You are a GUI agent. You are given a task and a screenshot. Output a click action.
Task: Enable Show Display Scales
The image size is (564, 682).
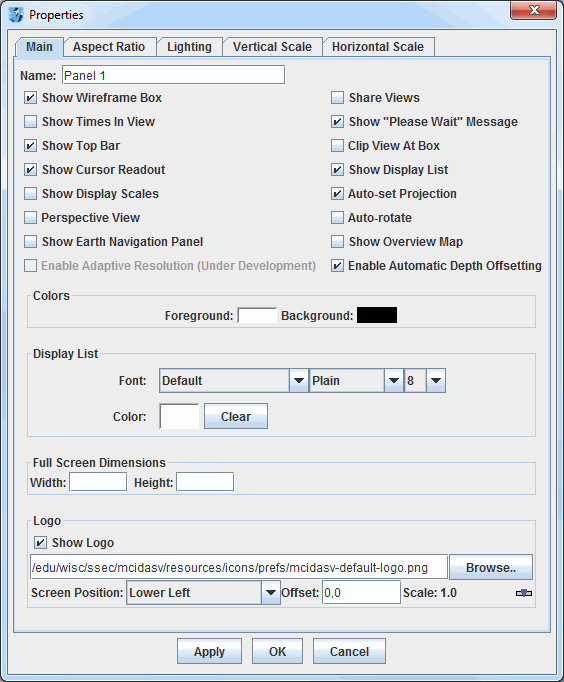pos(30,193)
